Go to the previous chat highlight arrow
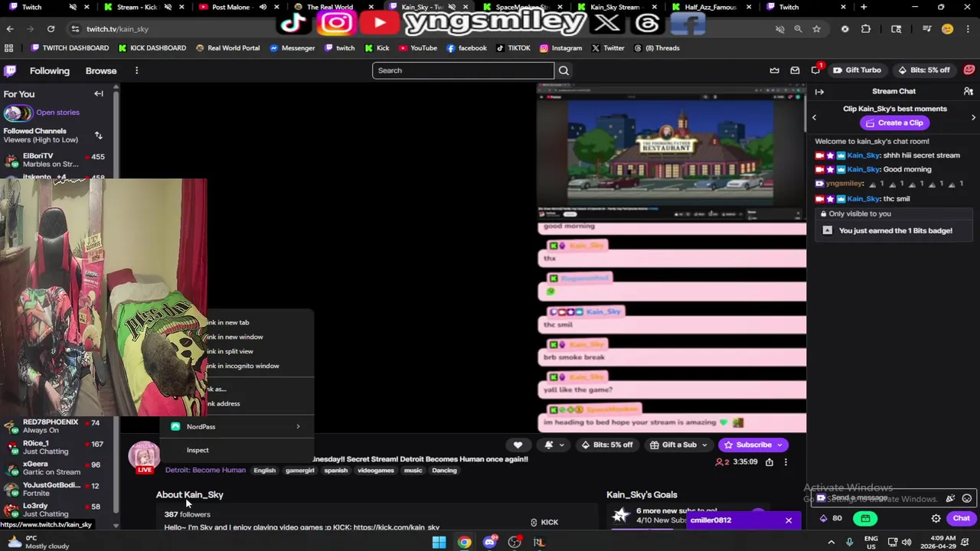The height and width of the screenshot is (551, 980). pyautogui.click(x=814, y=117)
